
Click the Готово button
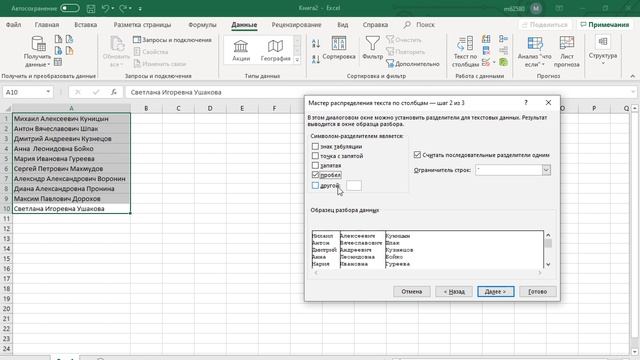(x=538, y=291)
